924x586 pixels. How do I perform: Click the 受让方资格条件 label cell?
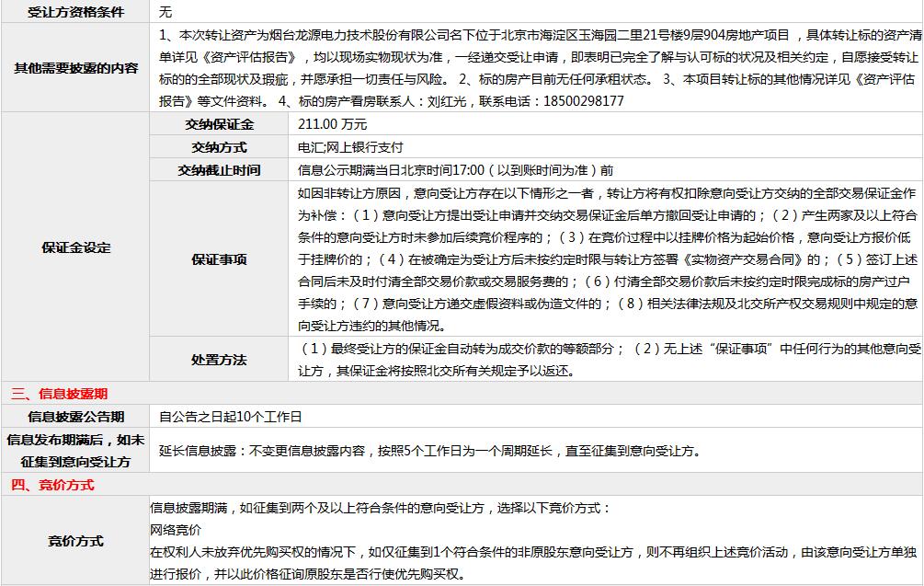(74, 12)
